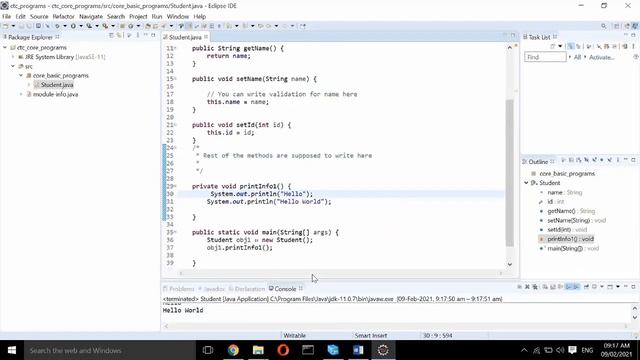Open Windows Start button
The image size is (640, 360).
click(11, 350)
